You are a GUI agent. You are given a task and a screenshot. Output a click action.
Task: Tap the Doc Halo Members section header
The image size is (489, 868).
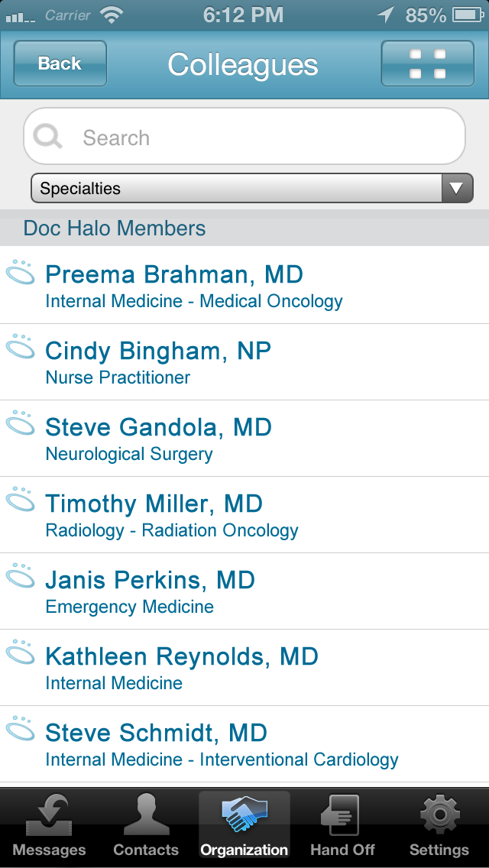pyautogui.click(x=115, y=228)
